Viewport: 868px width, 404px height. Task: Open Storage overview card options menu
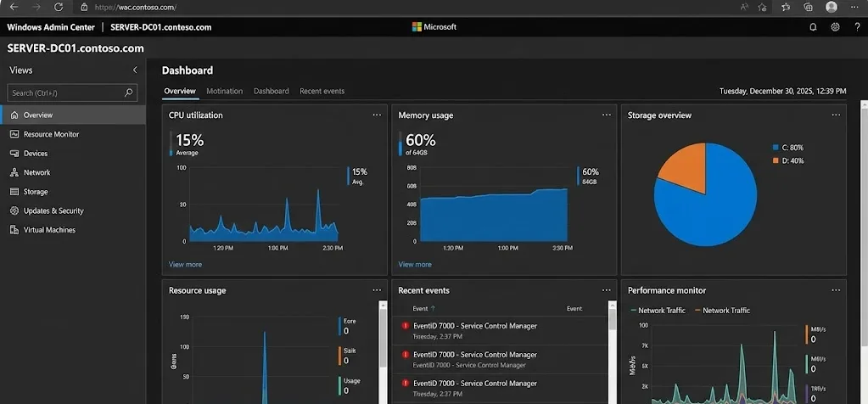point(836,115)
